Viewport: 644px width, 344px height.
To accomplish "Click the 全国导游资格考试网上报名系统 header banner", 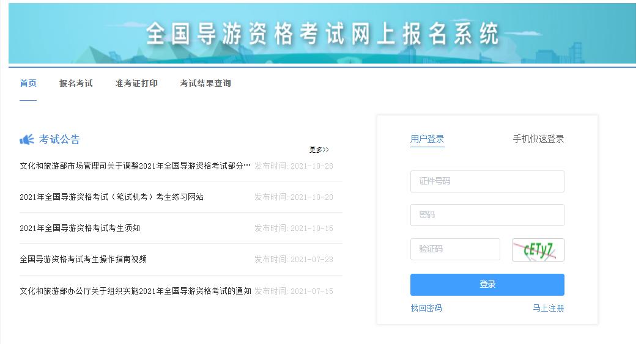I will 322,33.
